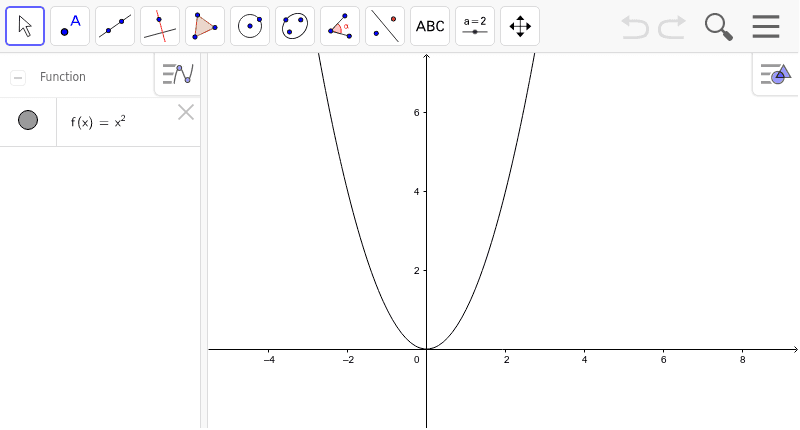The image size is (800, 430).
Task: Open the hamburger main menu
Action: (766, 27)
